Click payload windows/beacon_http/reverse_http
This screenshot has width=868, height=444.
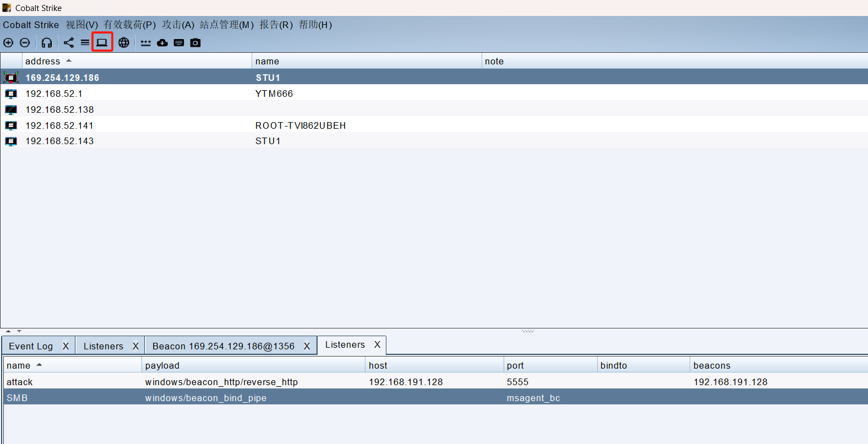point(221,382)
